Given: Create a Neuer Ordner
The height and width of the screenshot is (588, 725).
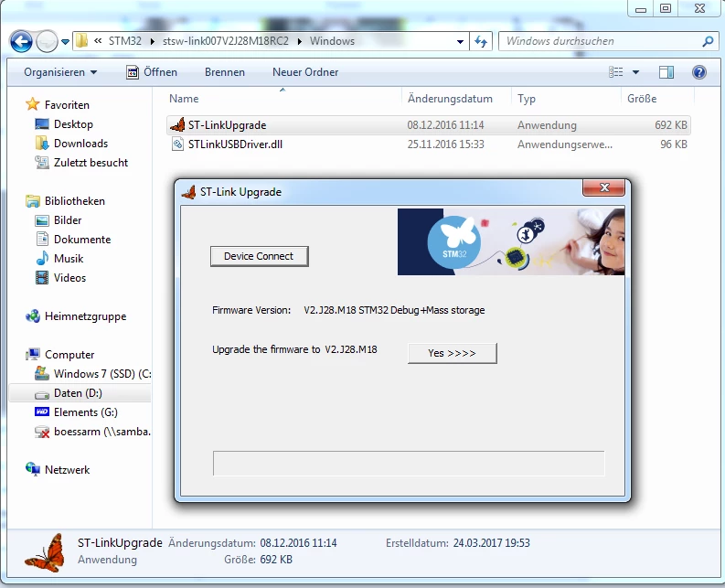Looking at the screenshot, I should (x=305, y=72).
